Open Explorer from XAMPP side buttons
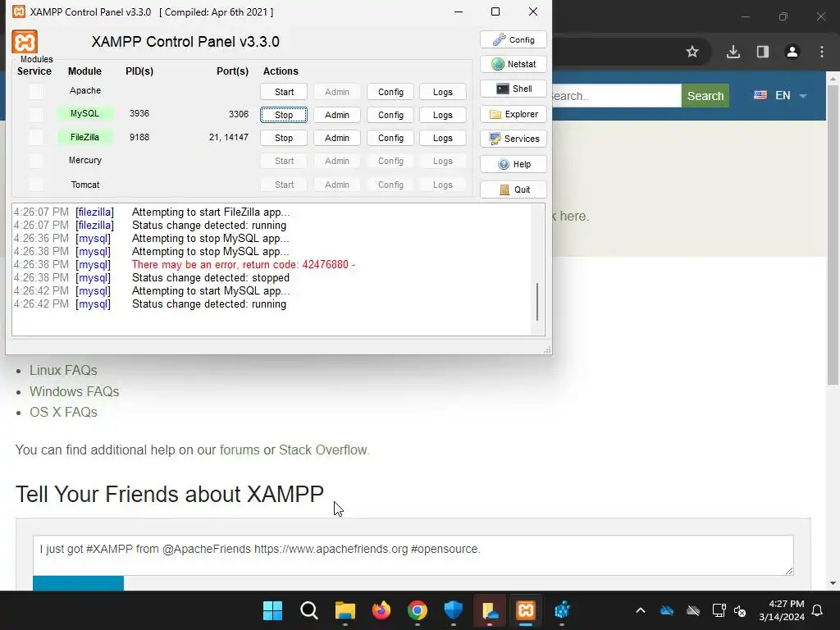The width and height of the screenshot is (840, 630). point(514,114)
